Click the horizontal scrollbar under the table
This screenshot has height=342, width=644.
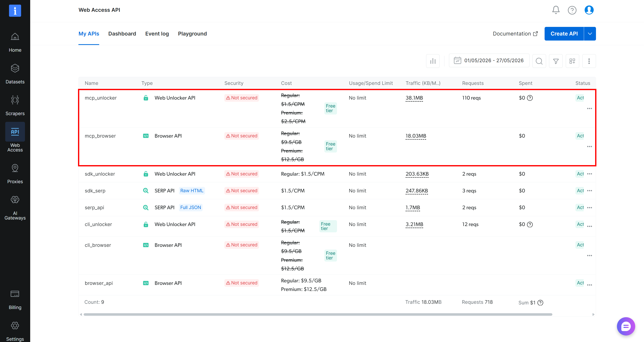point(318,314)
